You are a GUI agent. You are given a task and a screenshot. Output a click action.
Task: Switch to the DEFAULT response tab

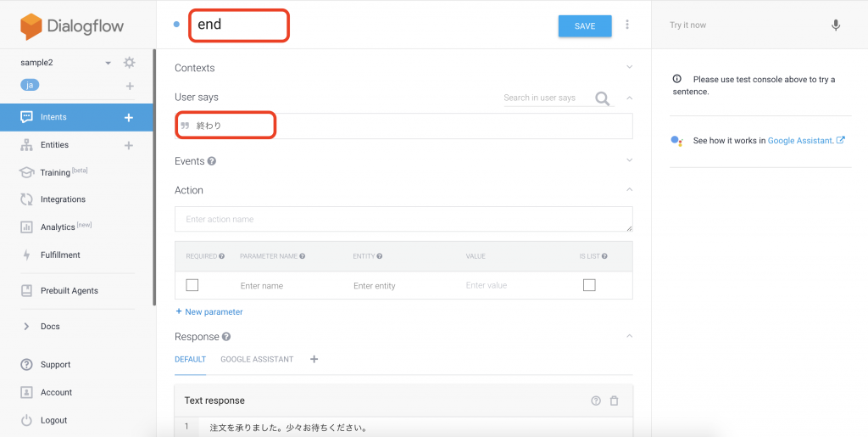click(191, 360)
